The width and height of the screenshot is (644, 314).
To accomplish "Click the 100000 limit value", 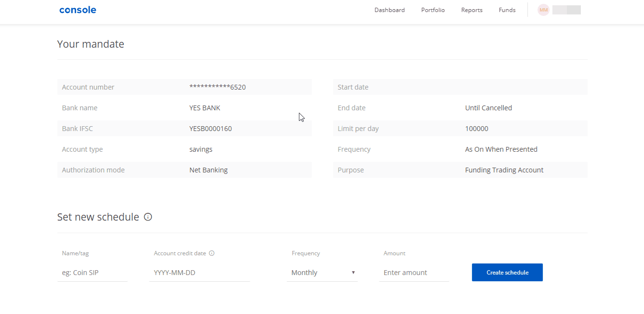I will 477,129.
